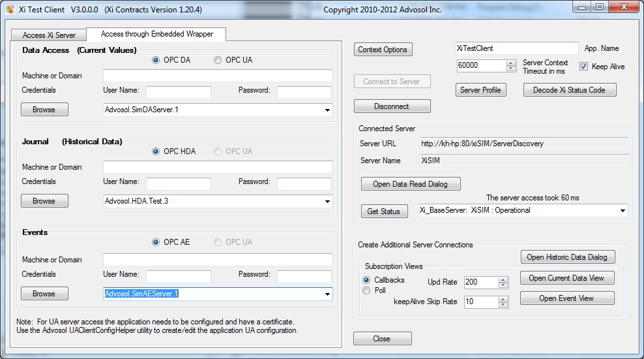
Task: Switch to the Access Xi Server tab
Action: pyautogui.click(x=49, y=35)
